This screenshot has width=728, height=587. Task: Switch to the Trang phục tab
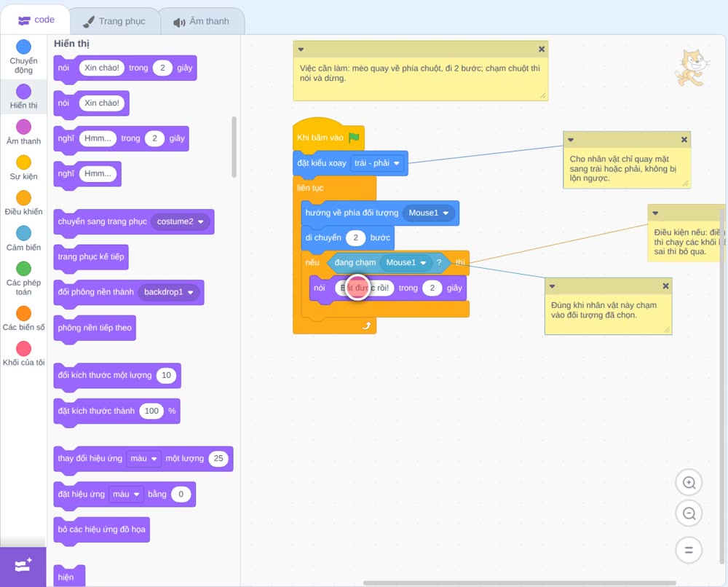coord(114,21)
